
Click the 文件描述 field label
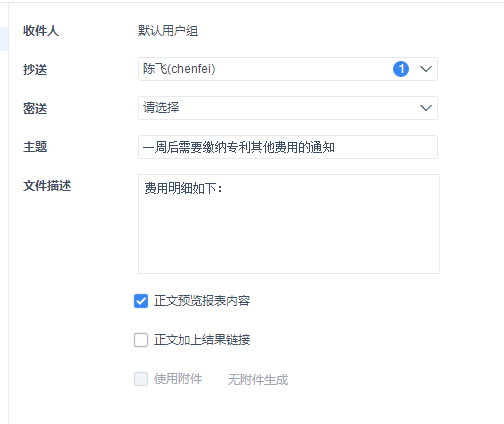47,186
